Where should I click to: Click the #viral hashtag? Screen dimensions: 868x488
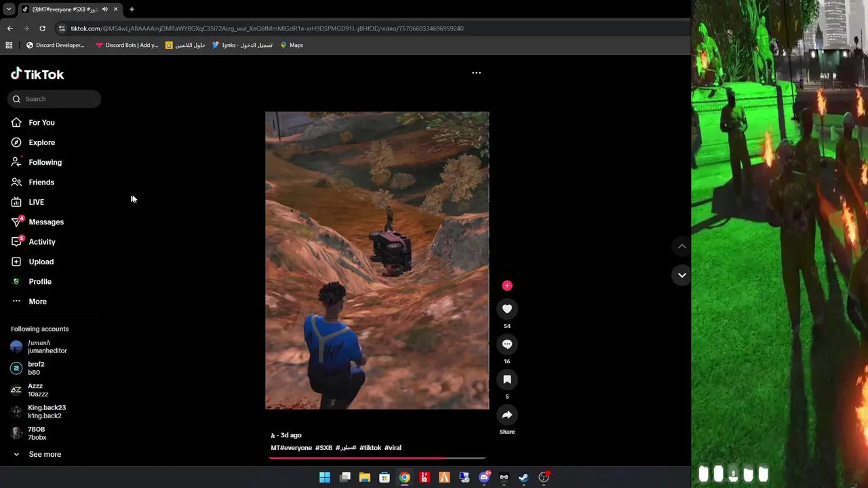393,448
